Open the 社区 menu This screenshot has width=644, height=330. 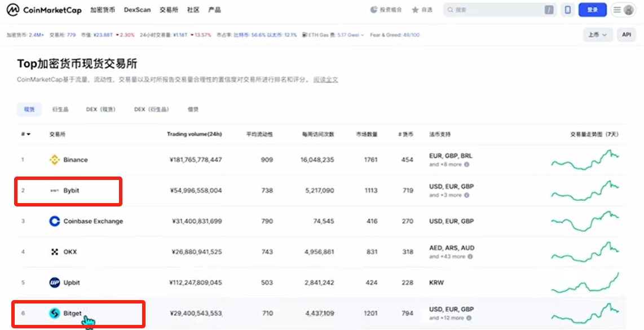193,10
